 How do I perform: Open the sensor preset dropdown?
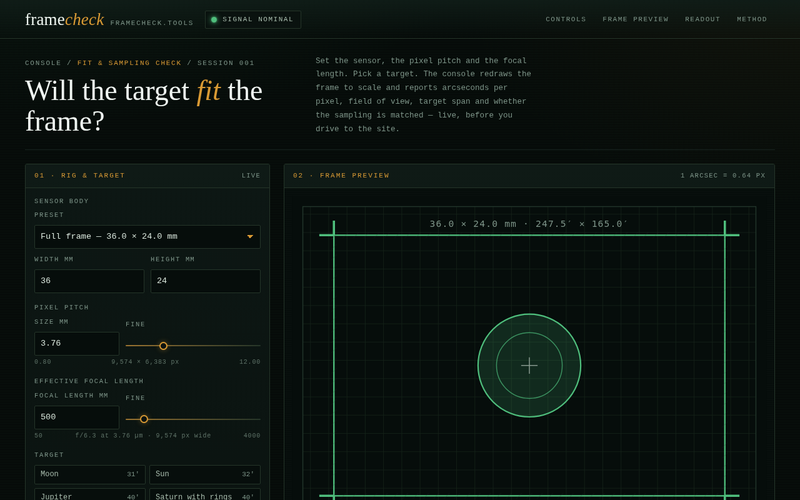[147, 237]
